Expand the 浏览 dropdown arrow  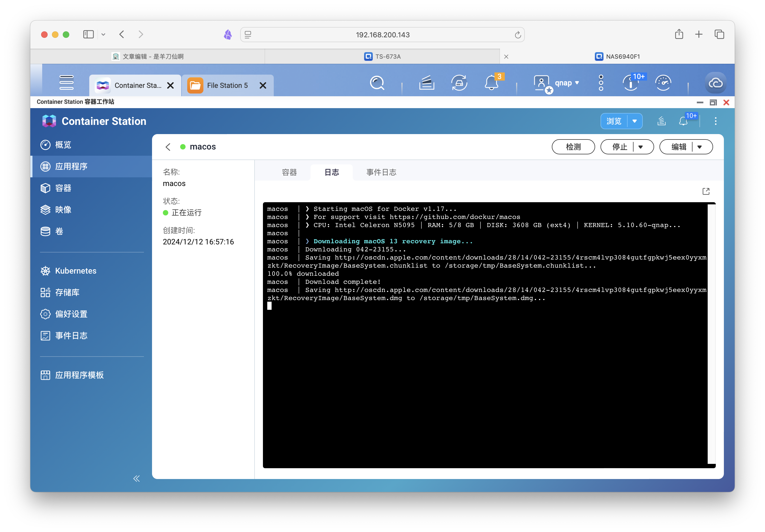pos(635,121)
